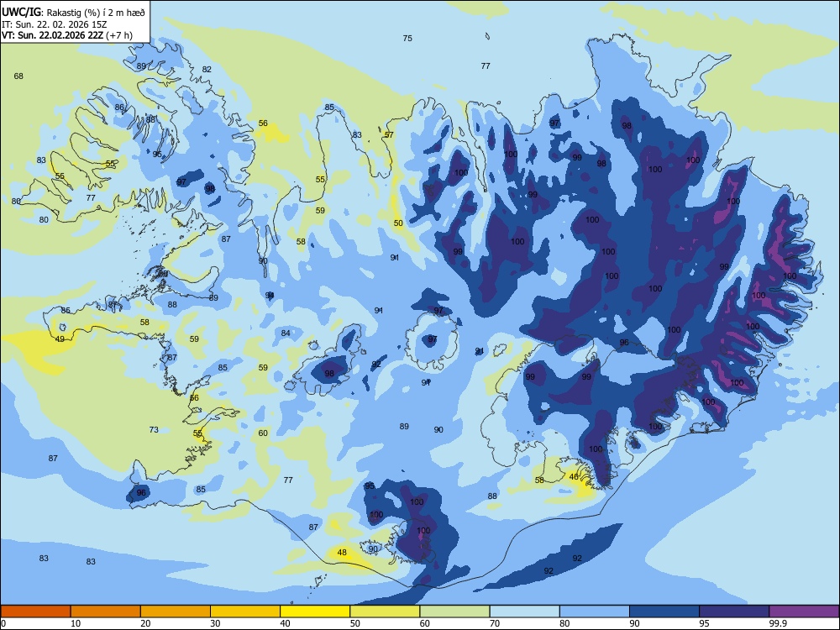Image resolution: width=840 pixels, height=630 pixels.
Task: Click the humidity value '68' on the map
Action: tap(18, 76)
